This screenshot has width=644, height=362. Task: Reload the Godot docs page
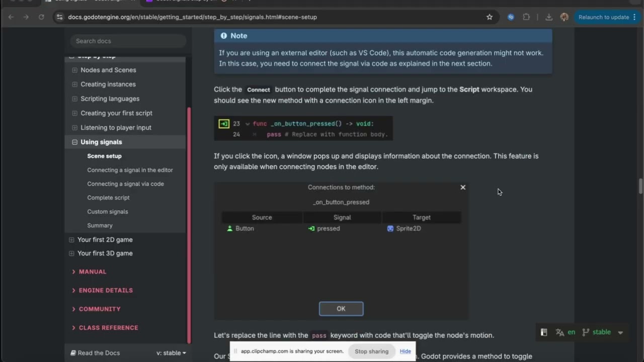click(x=41, y=17)
